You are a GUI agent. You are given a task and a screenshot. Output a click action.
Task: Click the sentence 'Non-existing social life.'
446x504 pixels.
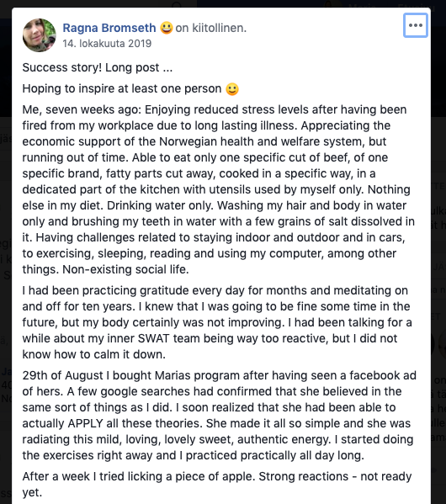coord(125,269)
